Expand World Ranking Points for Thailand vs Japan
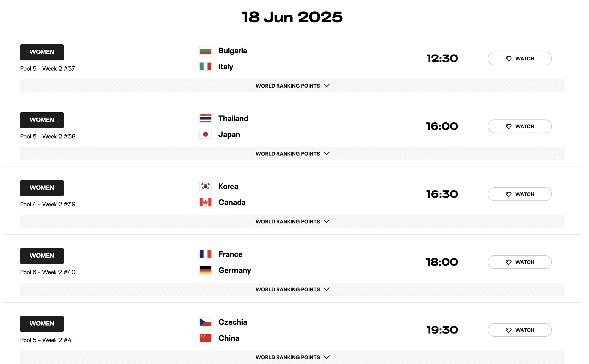 point(292,154)
